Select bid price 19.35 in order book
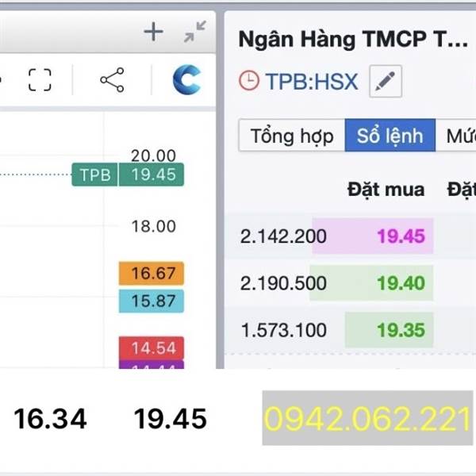The width and height of the screenshot is (476, 476). (401, 330)
